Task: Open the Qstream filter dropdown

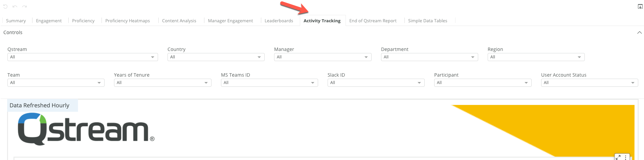Action: click(x=83, y=57)
